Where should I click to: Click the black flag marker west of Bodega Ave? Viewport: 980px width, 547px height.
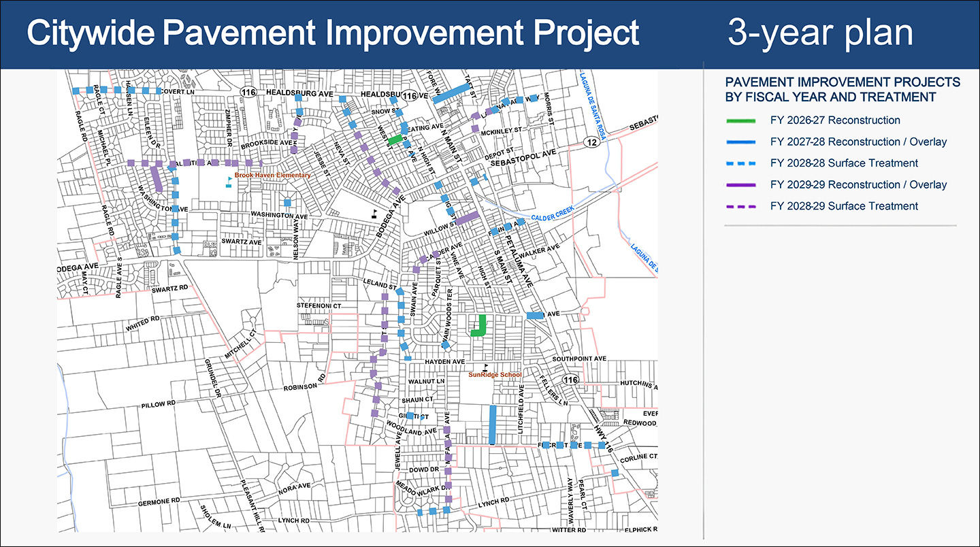tap(374, 212)
